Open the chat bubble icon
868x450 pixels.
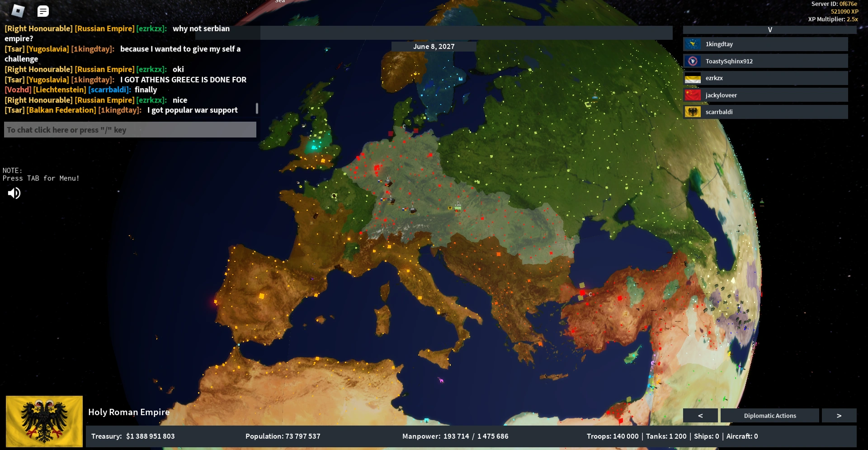[x=43, y=10]
